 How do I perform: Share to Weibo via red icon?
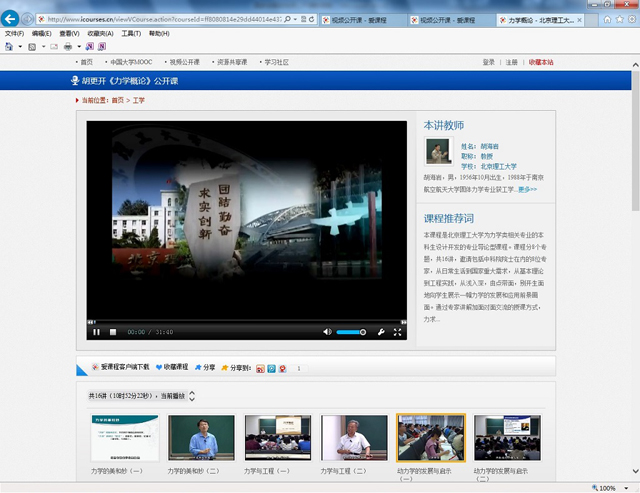point(260,368)
